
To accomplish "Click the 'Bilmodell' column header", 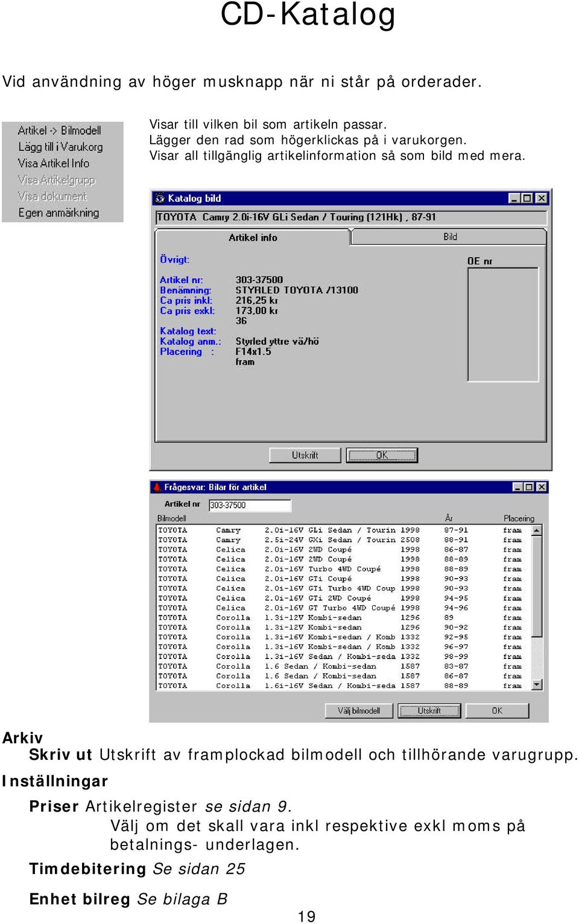I will [171, 518].
